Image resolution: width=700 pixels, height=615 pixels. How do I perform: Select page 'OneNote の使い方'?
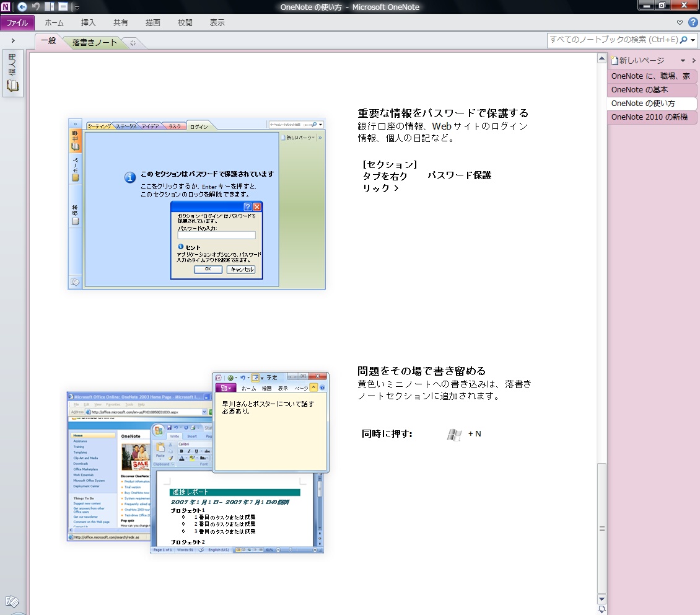651,104
